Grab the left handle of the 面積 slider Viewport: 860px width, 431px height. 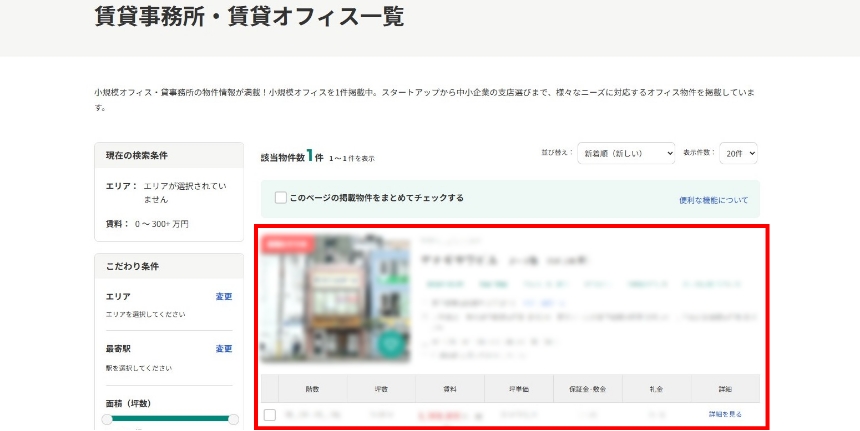coord(107,419)
